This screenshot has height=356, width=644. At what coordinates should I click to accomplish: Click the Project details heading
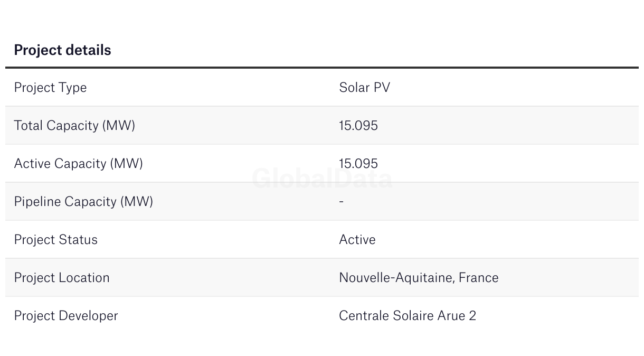pyautogui.click(x=62, y=50)
